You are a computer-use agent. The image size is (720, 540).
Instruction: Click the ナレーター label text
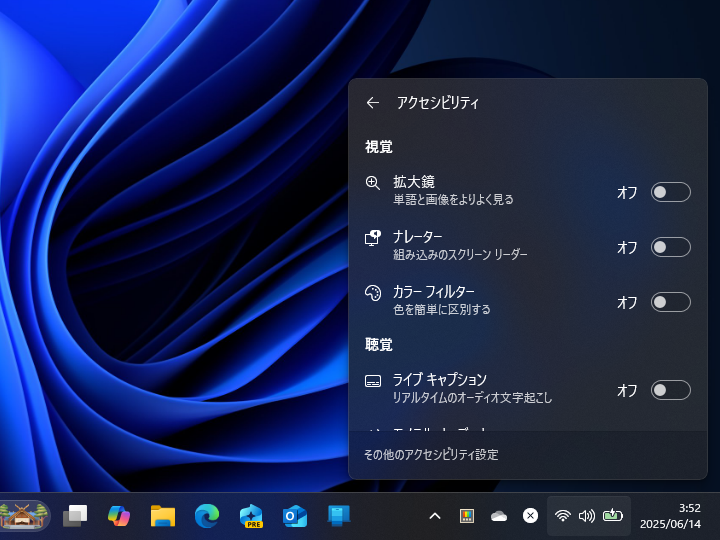418,237
